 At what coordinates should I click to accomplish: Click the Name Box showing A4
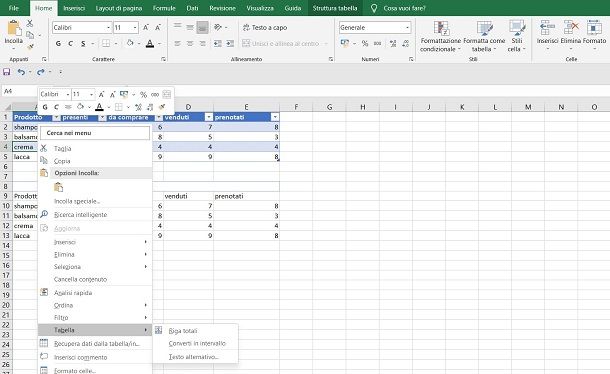click(19, 91)
